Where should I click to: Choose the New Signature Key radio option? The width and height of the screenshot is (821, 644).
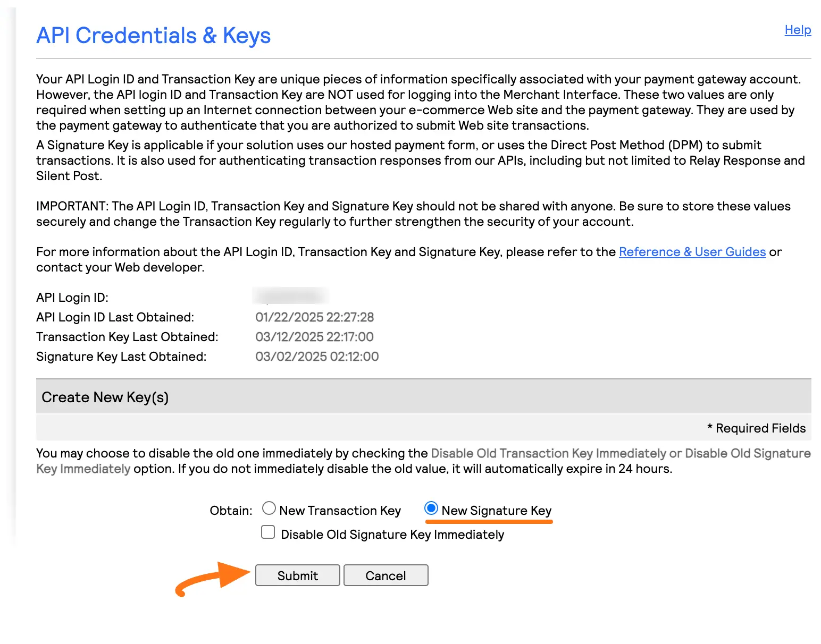pos(431,509)
